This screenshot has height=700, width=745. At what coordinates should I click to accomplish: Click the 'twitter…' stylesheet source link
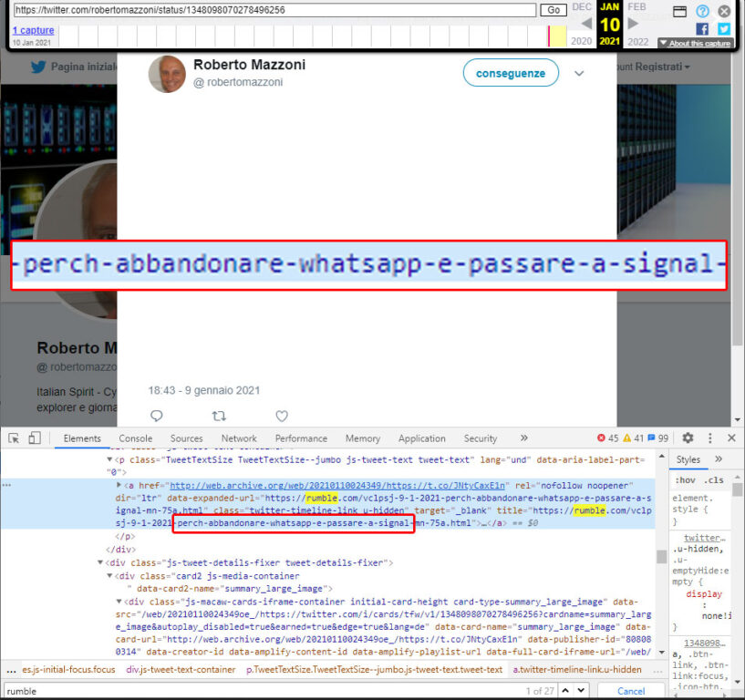pyautogui.click(x=705, y=538)
